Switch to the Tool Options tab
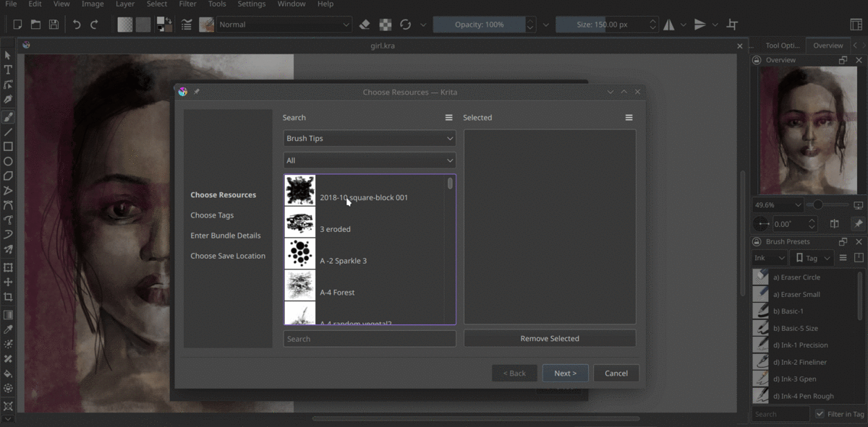 pyautogui.click(x=782, y=46)
